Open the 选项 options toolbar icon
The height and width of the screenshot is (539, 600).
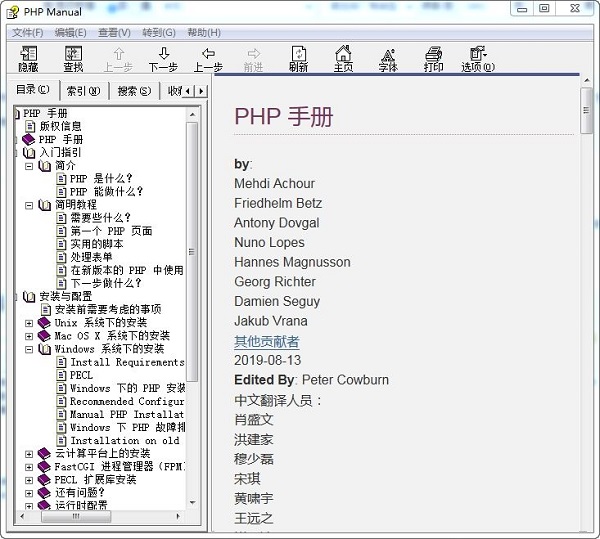[477, 58]
